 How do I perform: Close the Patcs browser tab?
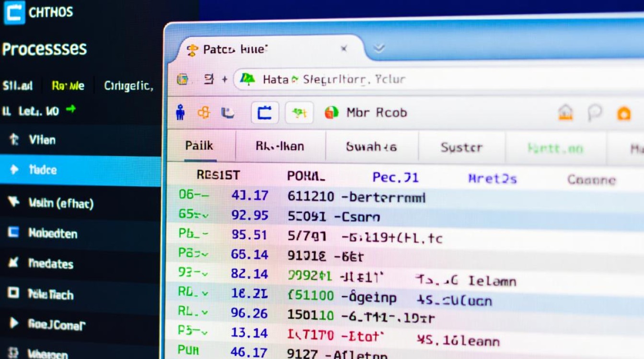(344, 48)
